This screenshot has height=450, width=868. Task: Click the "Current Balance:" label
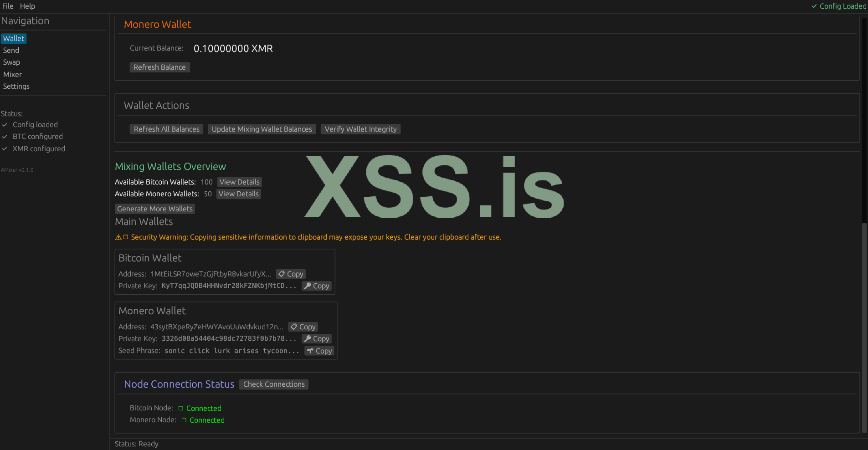tap(157, 48)
